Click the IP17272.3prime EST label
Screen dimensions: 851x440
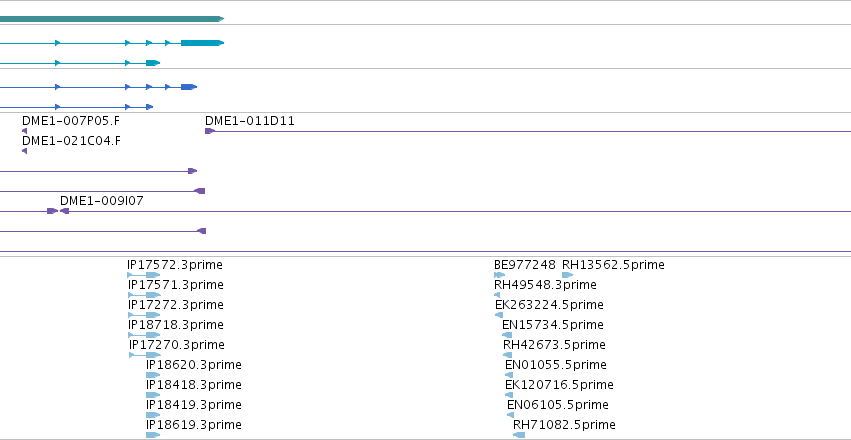pyautogui.click(x=175, y=305)
